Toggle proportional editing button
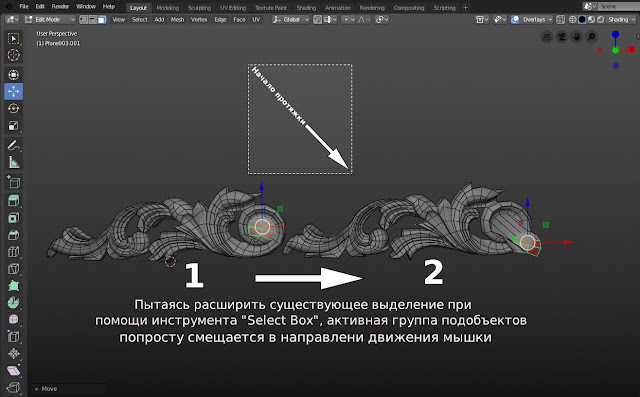Viewport: 640px width, 397px height. 347,19
